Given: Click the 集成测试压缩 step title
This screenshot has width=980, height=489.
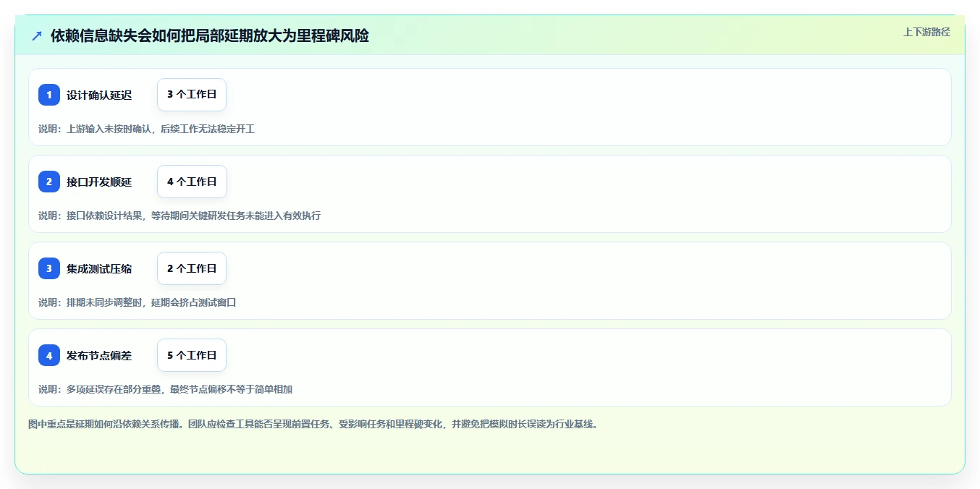Looking at the screenshot, I should (x=99, y=268).
